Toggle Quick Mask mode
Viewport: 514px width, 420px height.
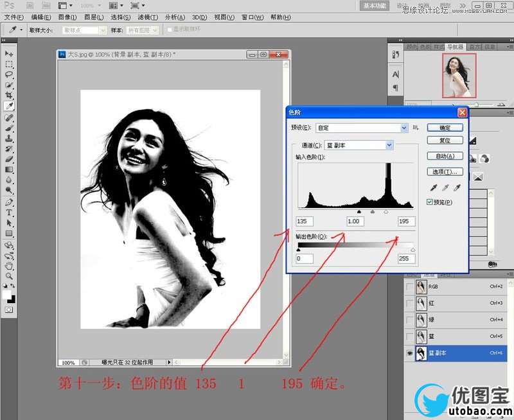tap(9, 310)
